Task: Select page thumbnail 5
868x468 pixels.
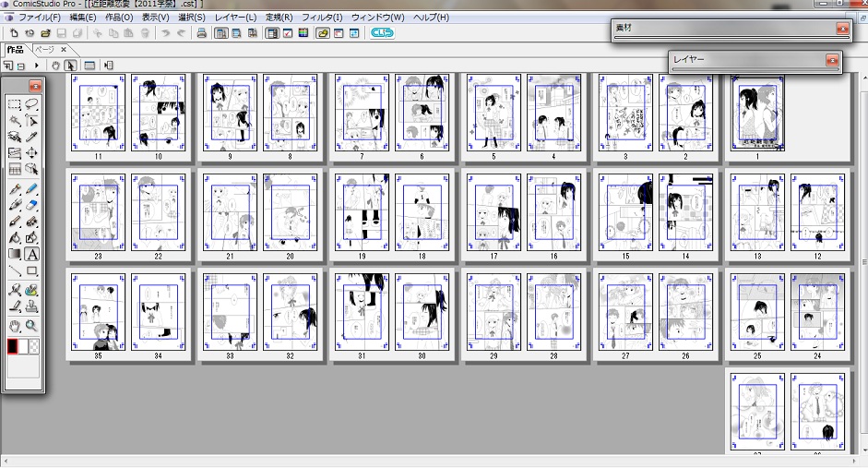Action: pyautogui.click(x=493, y=113)
